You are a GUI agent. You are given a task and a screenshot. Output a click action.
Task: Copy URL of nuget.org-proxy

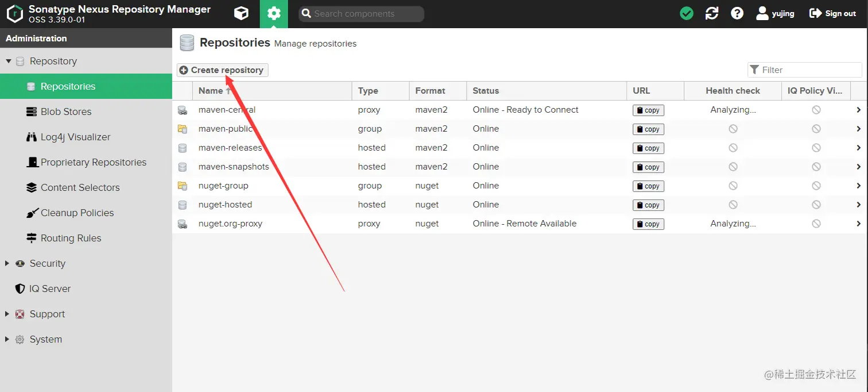(x=648, y=224)
